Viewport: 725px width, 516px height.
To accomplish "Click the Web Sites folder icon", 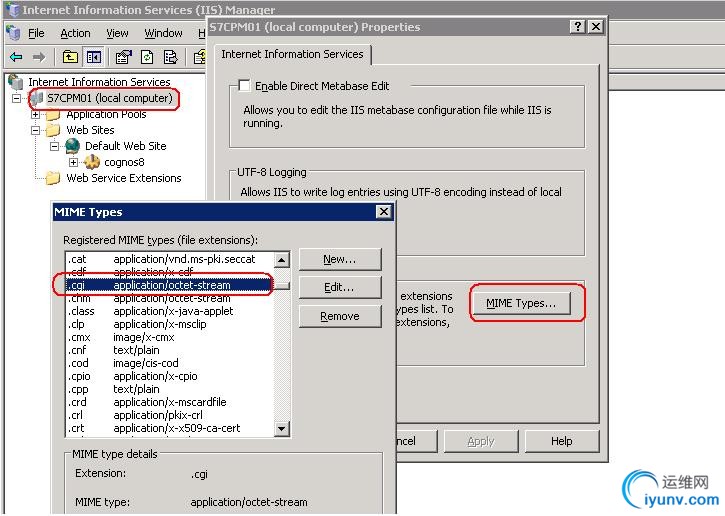I will click(x=53, y=130).
